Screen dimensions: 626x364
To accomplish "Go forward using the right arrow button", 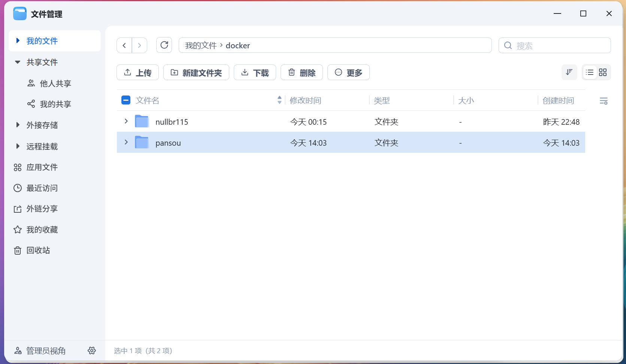I will 139,45.
